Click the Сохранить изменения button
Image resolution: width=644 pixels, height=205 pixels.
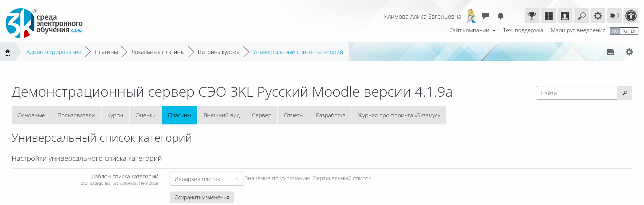point(201,197)
